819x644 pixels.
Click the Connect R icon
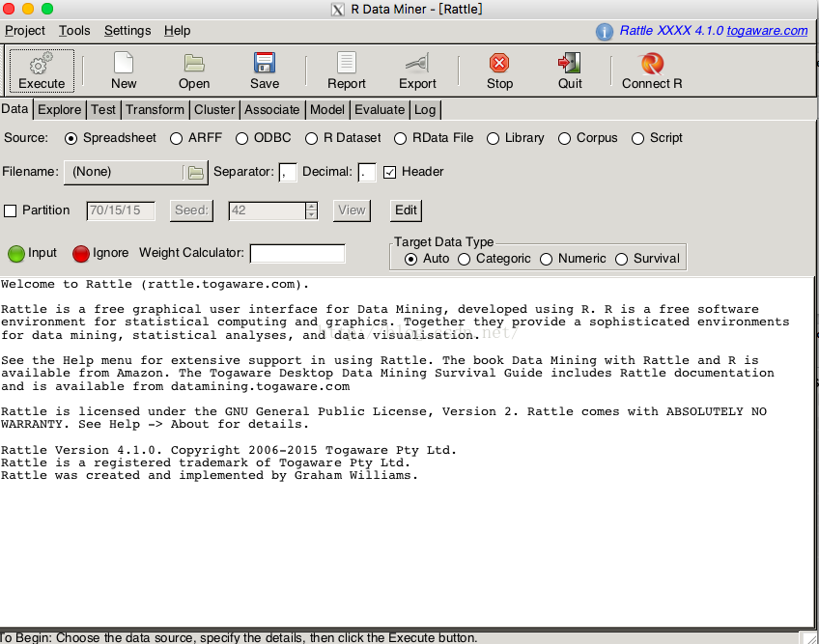click(x=652, y=63)
